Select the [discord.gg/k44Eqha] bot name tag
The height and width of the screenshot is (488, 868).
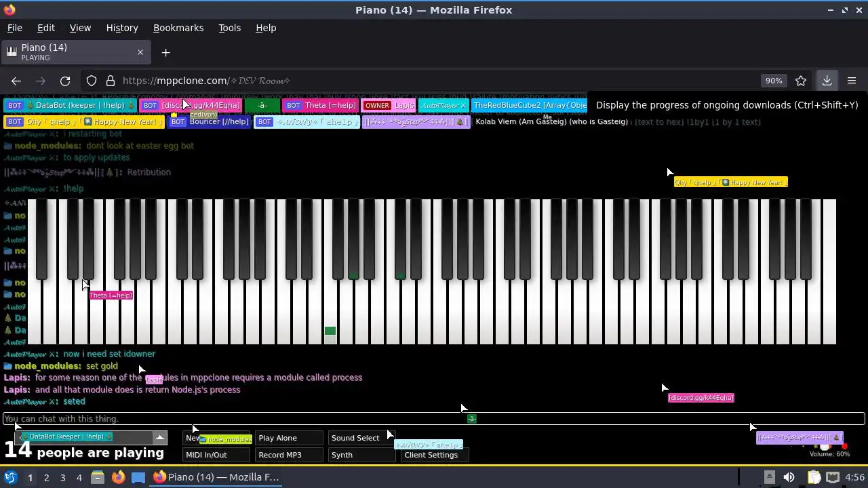(191, 105)
